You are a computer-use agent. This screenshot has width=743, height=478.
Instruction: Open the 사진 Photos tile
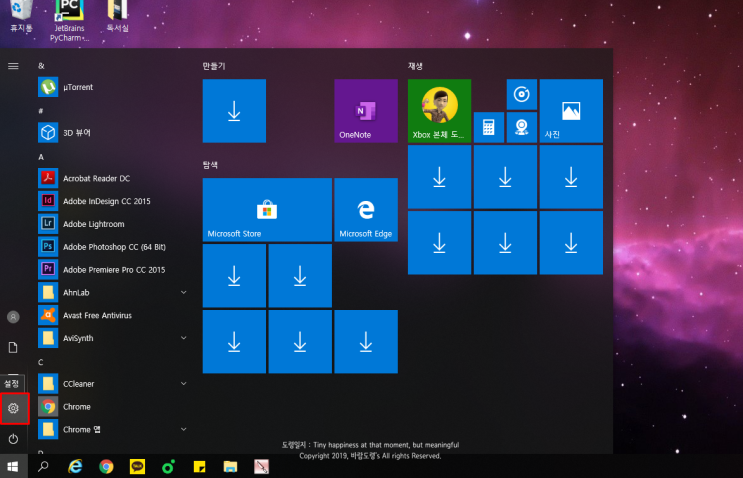pyautogui.click(x=571, y=111)
